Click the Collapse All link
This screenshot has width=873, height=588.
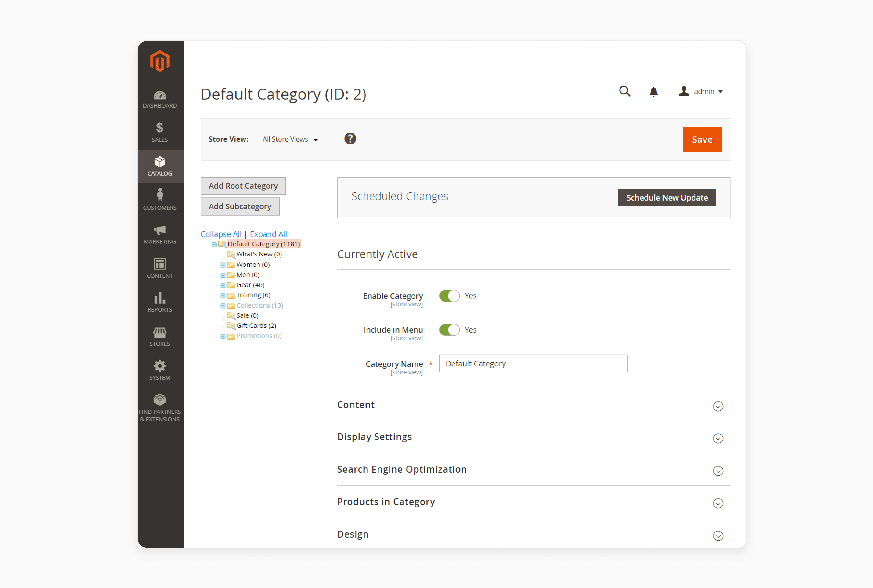[221, 234]
